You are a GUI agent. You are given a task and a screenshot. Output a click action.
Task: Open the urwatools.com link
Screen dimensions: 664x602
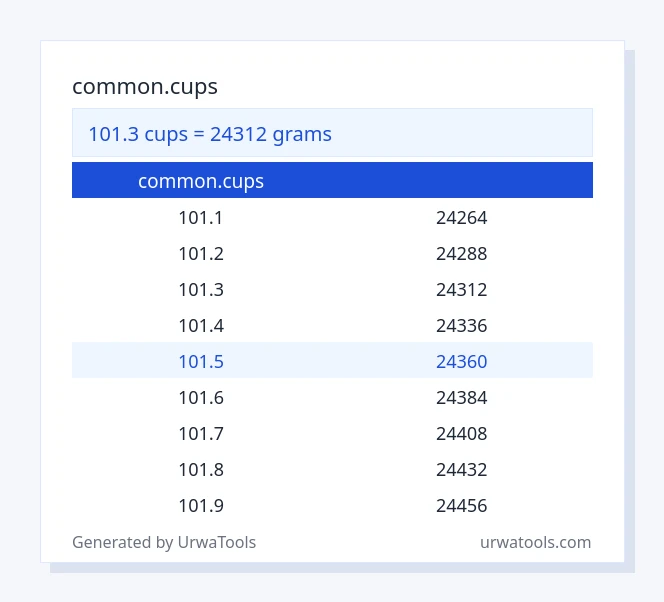coord(535,542)
